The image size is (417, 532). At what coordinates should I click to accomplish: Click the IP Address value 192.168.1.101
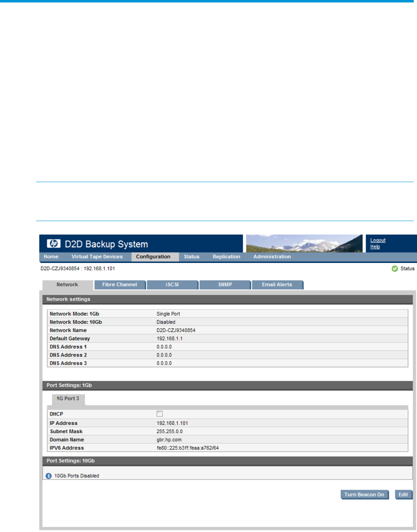click(172, 423)
